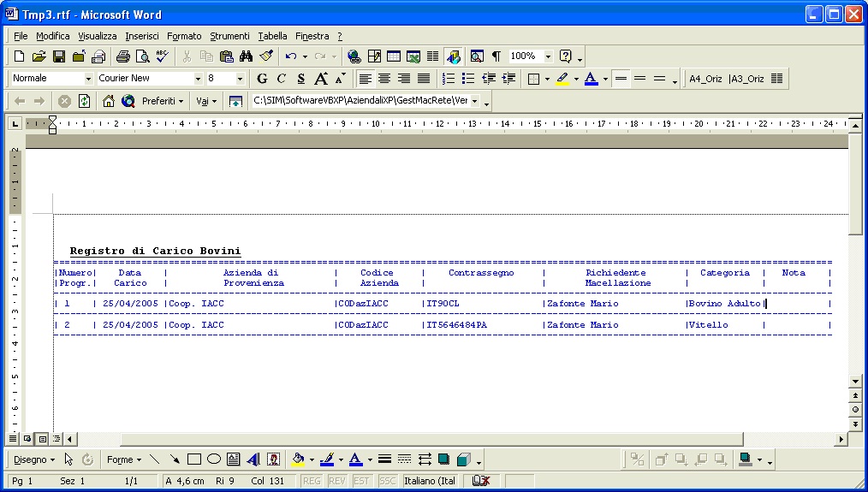Increase indent
Screen dimensions: 868x492
tap(508, 79)
